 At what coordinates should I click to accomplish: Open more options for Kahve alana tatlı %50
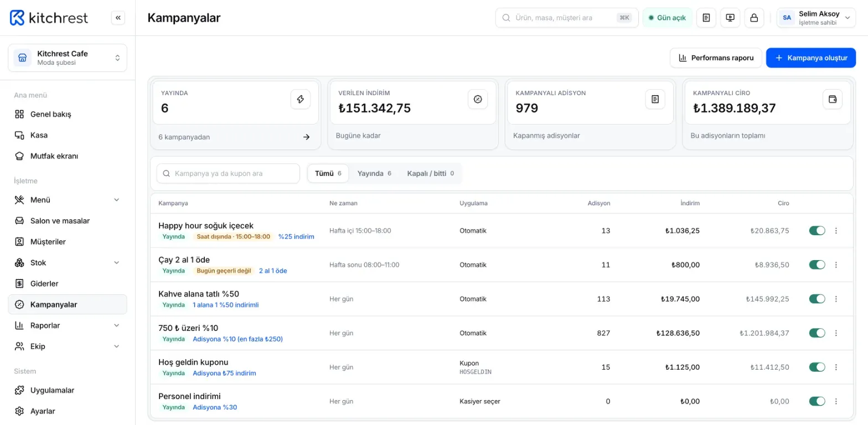[x=836, y=299]
